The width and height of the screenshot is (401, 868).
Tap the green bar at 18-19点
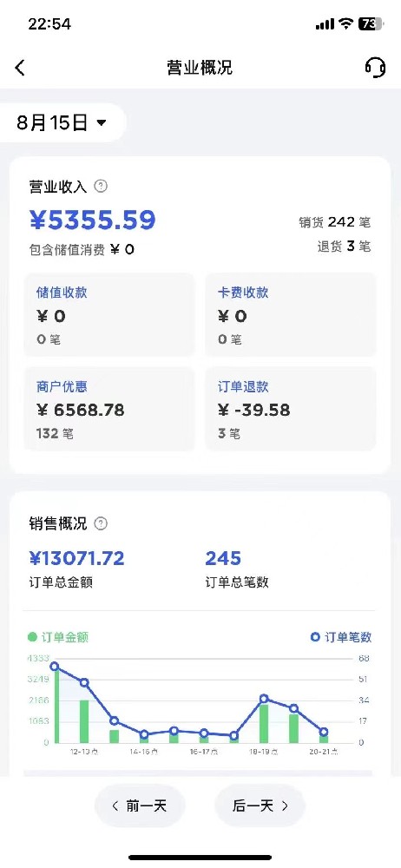264,723
